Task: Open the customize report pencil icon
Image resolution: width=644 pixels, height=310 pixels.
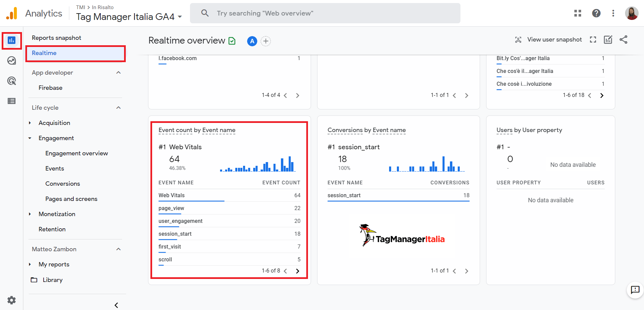Action: [608, 40]
